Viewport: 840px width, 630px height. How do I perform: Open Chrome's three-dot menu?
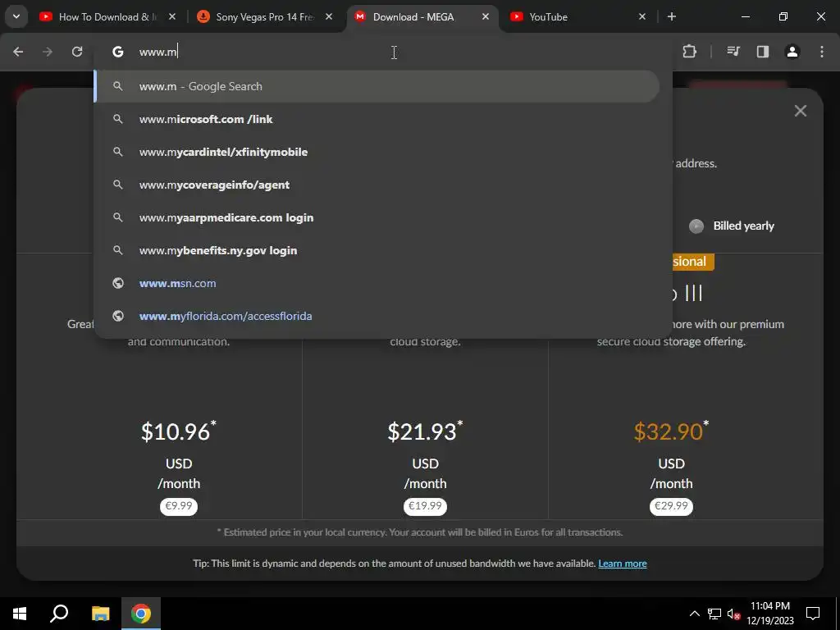tap(822, 52)
